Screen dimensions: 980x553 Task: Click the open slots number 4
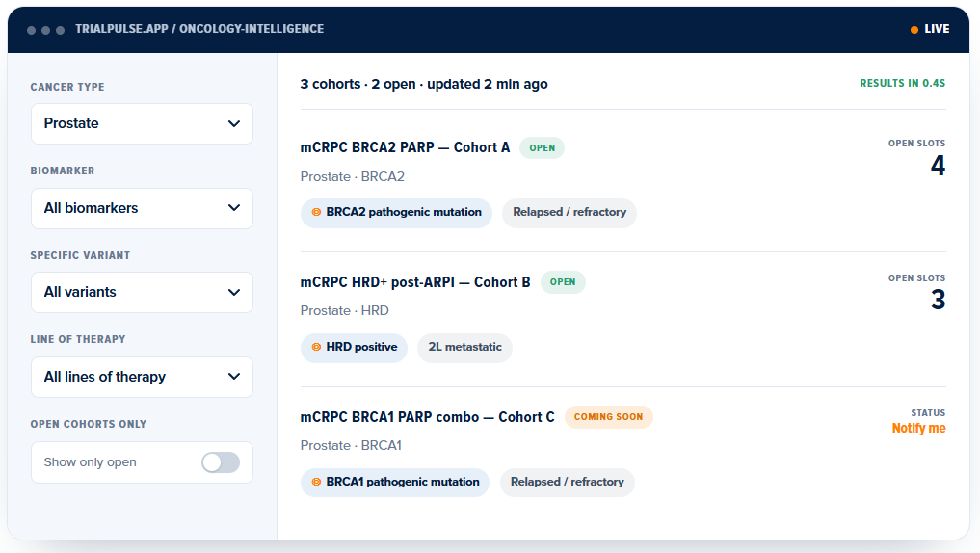click(x=938, y=166)
